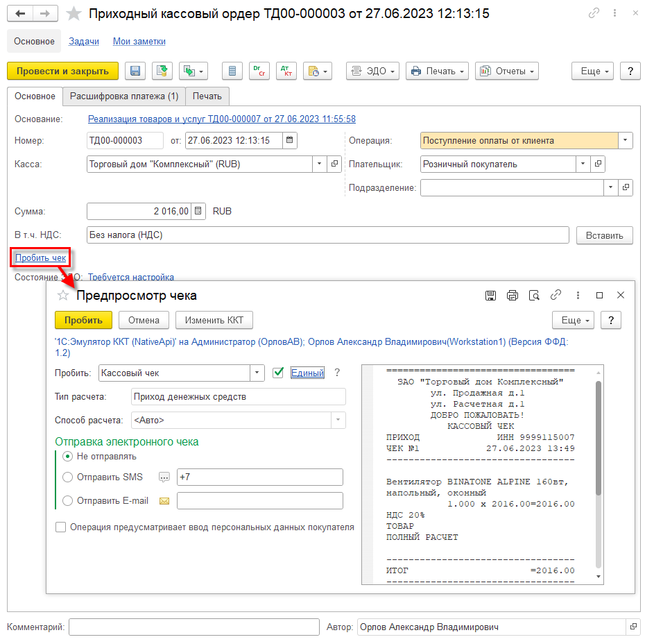This screenshot has width=654, height=644.
Task: Click the print icon in the receipt preview
Action: pyautogui.click(x=513, y=296)
